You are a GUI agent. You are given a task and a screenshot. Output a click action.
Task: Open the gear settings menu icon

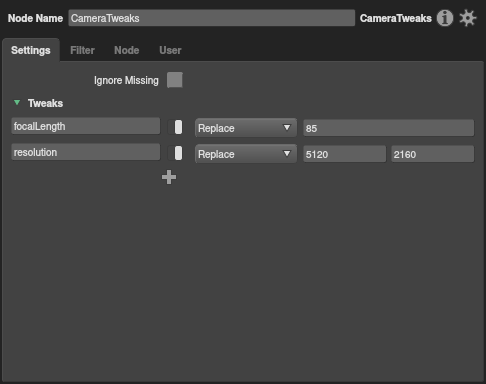[468, 18]
